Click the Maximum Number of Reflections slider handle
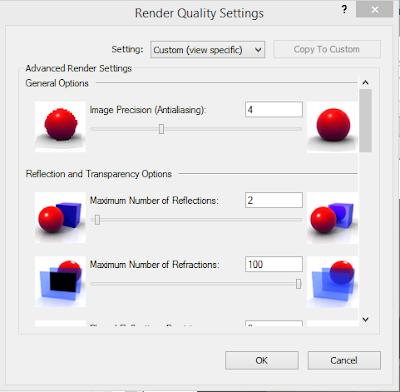Image resolution: width=400 pixels, height=392 pixels. [x=97, y=220]
